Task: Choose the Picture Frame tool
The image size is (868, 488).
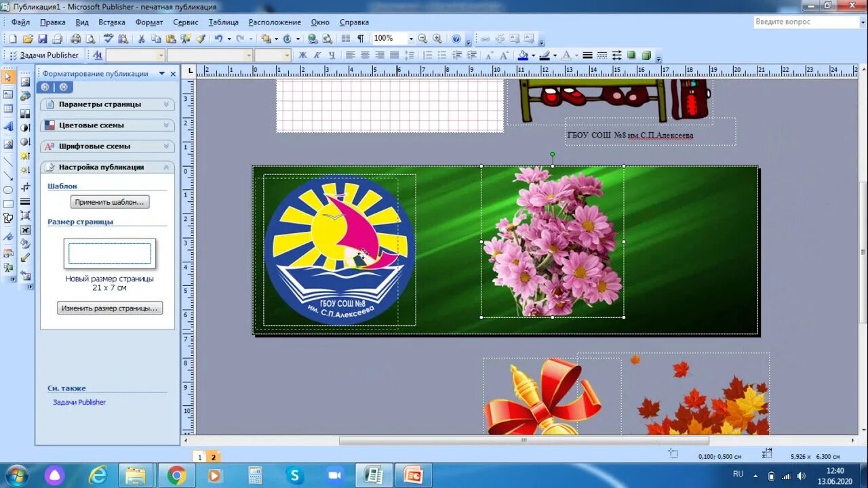Action: pyautogui.click(x=8, y=144)
